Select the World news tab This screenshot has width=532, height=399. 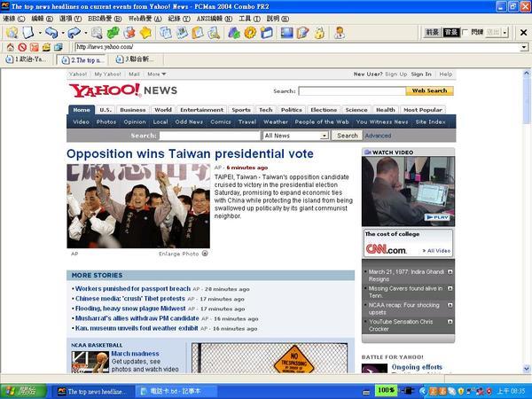click(x=163, y=110)
